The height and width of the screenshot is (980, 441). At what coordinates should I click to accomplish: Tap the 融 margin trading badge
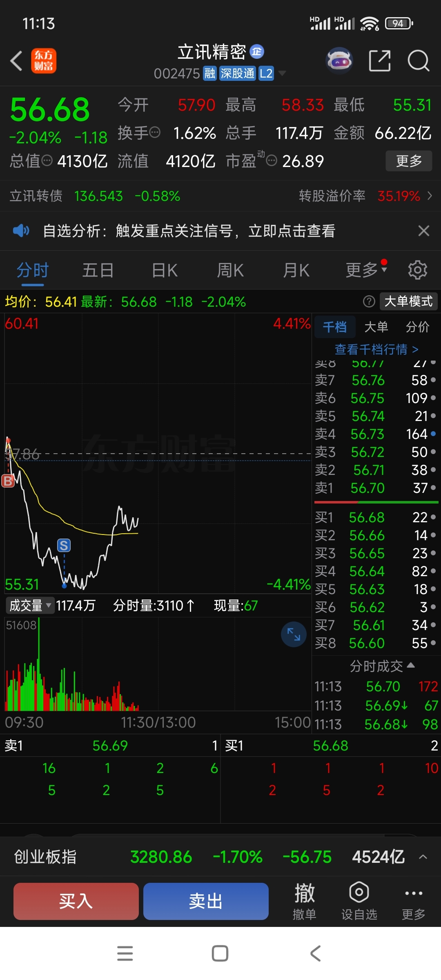click(210, 73)
